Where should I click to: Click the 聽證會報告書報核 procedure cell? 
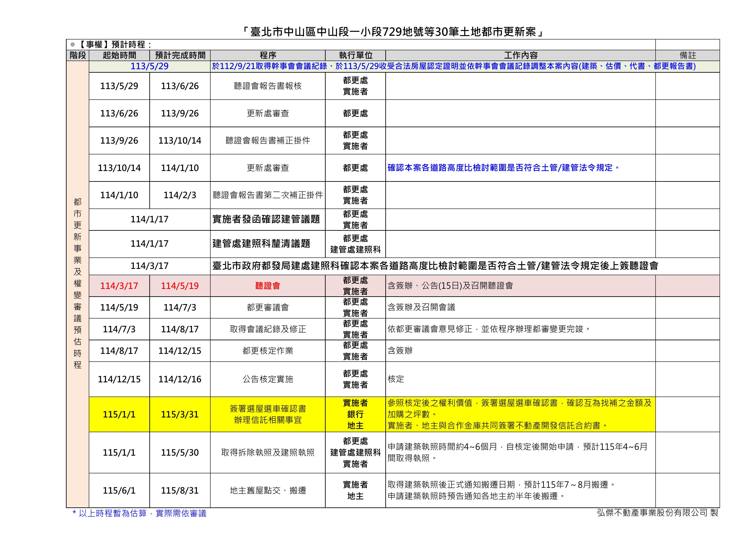point(268,86)
